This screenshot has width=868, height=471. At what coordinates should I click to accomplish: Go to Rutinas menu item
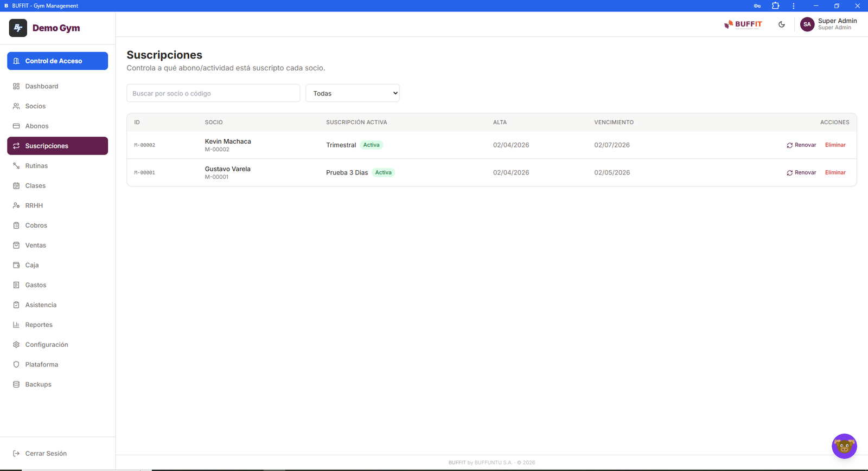(x=58, y=166)
